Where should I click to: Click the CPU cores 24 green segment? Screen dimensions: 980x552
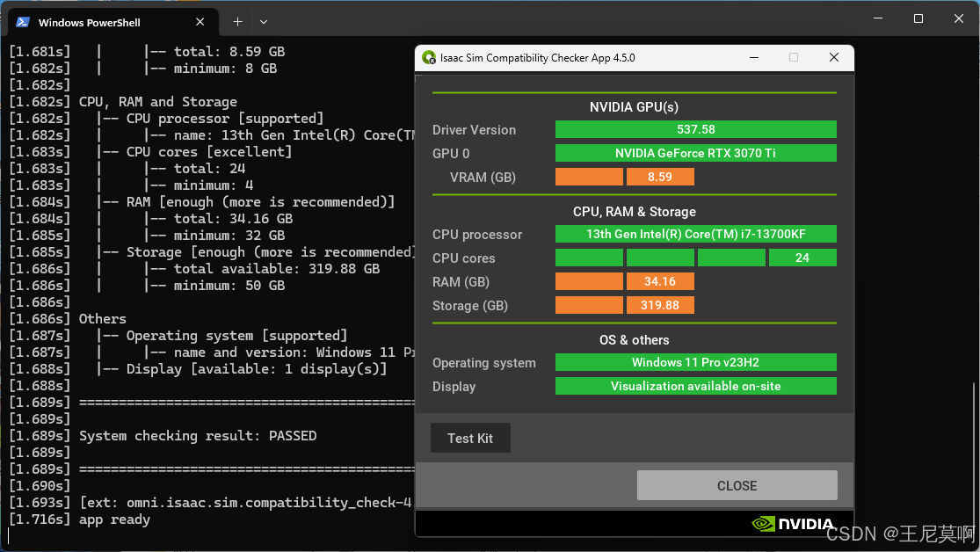coord(802,258)
